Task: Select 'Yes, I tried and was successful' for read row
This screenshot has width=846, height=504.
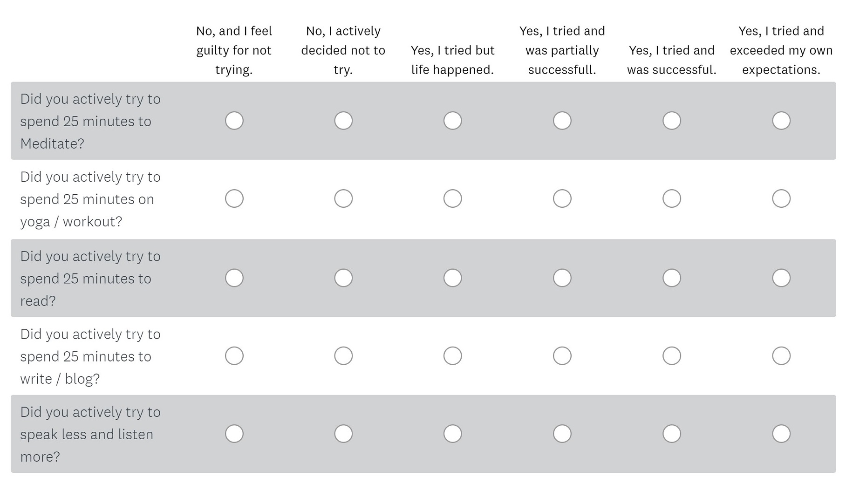Action: (671, 278)
